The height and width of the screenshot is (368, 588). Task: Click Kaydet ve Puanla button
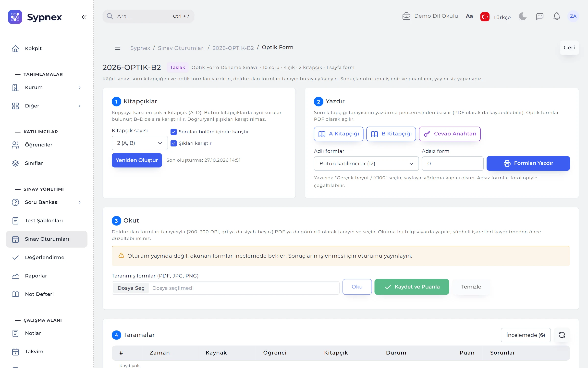pos(412,287)
